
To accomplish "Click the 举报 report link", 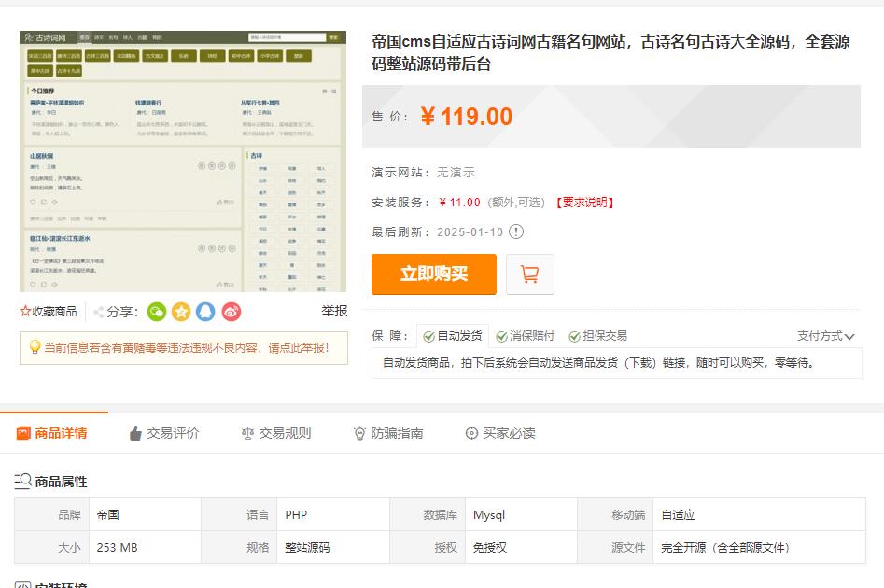I will tap(334, 312).
